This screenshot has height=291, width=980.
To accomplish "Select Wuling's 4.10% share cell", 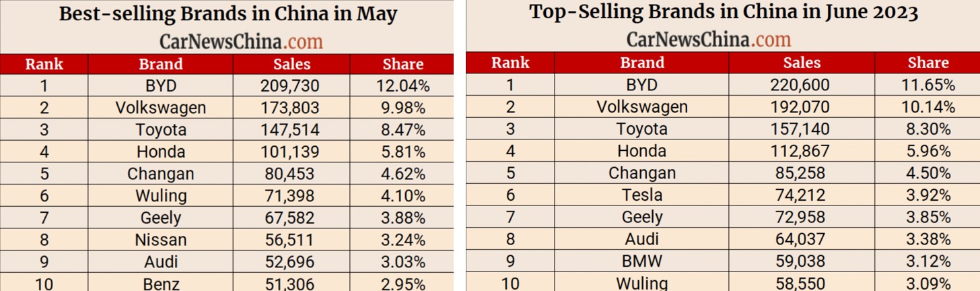I will pos(402,196).
